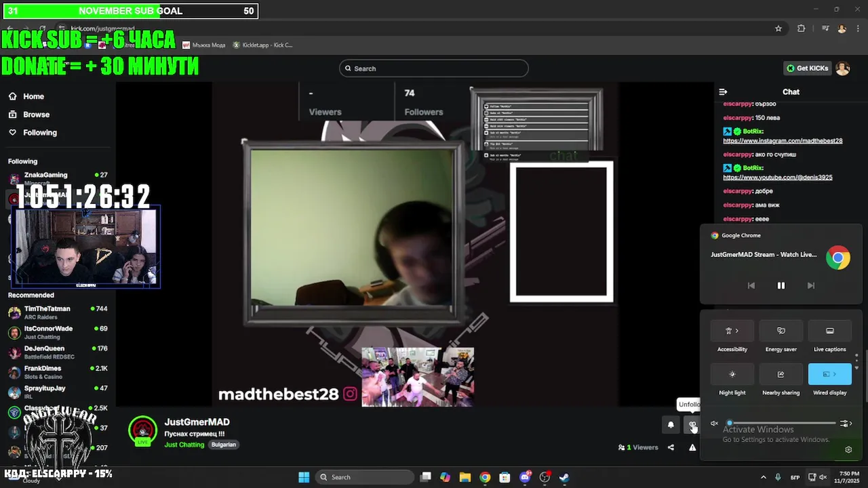
Task: Skip to previous track in media flyout
Action: point(751,285)
